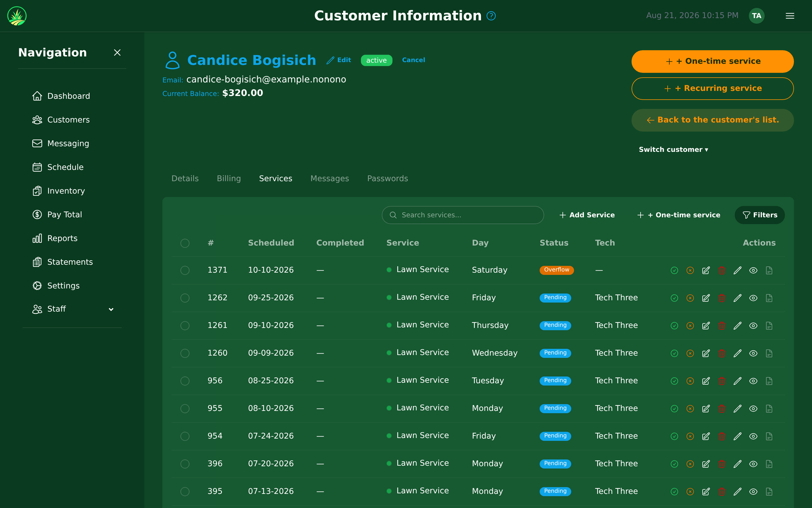
Task: Switch to the Billing tab
Action: tap(229, 179)
